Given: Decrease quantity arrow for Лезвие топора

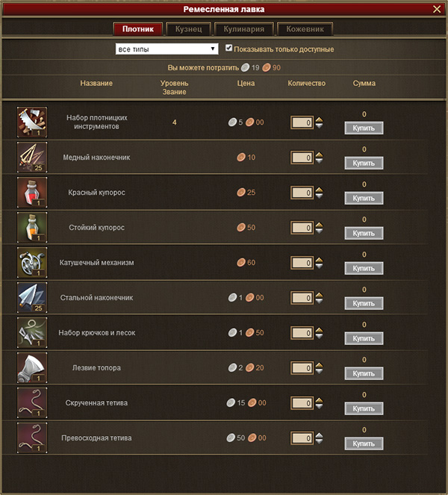Looking at the screenshot, I should click(319, 371).
